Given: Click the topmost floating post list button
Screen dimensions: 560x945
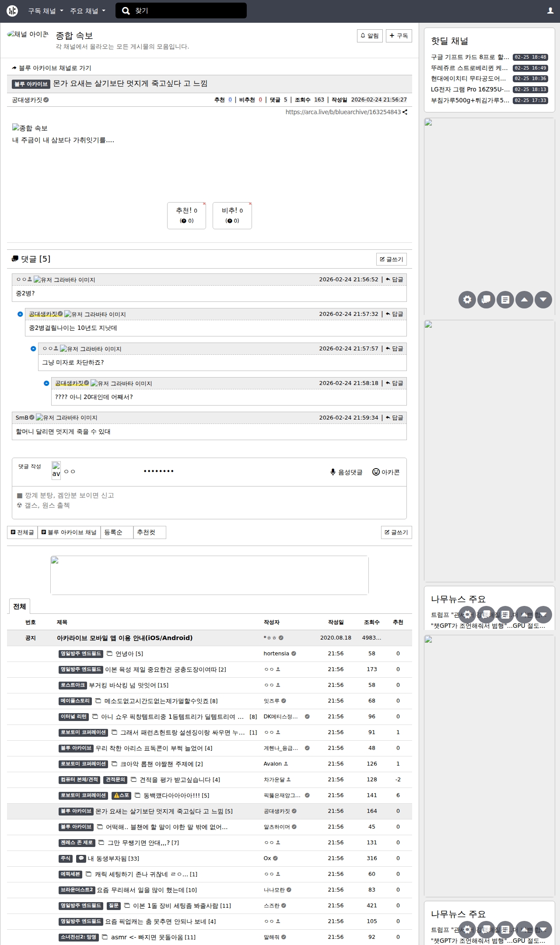Looking at the screenshot, I should (x=505, y=300).
